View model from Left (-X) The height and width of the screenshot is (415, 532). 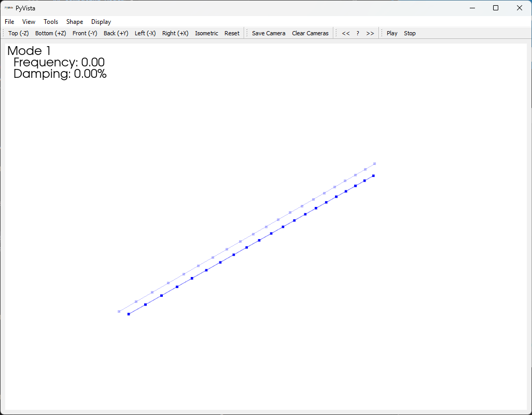coord(145,33)
